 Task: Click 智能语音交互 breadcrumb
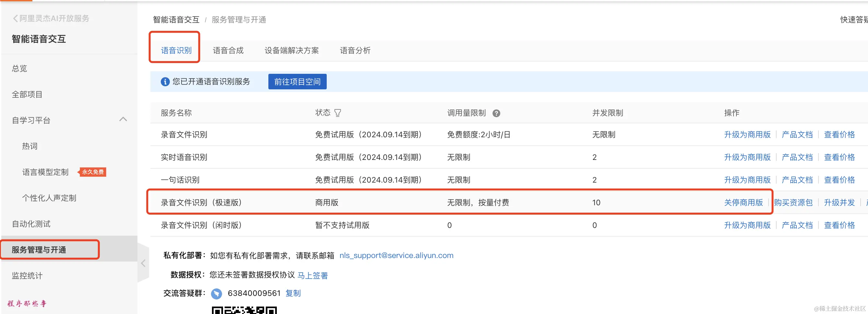tap(176, 20)
